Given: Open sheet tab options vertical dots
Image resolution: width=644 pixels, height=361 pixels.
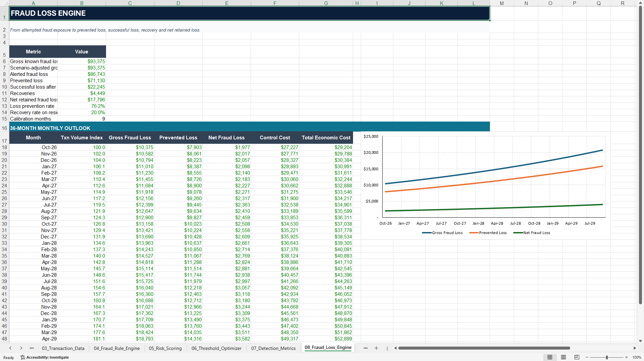Looking at the screenshot, I should (387, 348).
